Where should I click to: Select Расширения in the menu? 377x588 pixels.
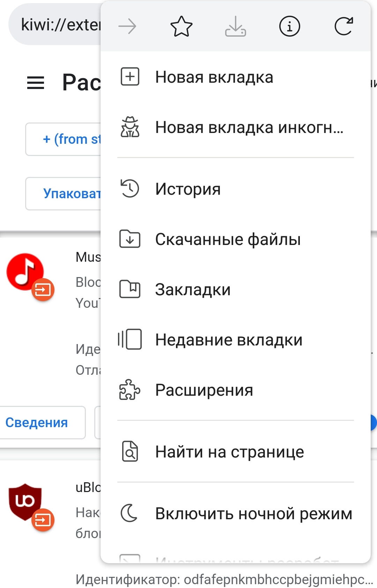[236, 390]
